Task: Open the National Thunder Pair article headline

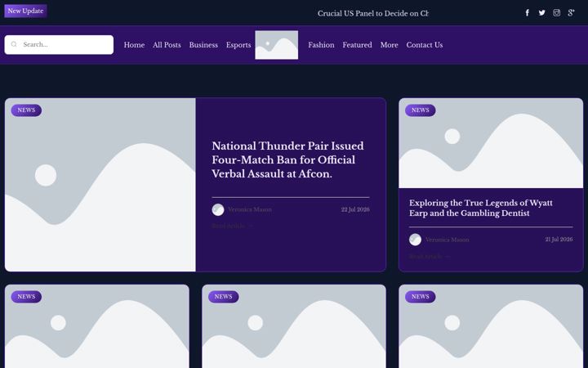Action: click(x=287, y=160)
